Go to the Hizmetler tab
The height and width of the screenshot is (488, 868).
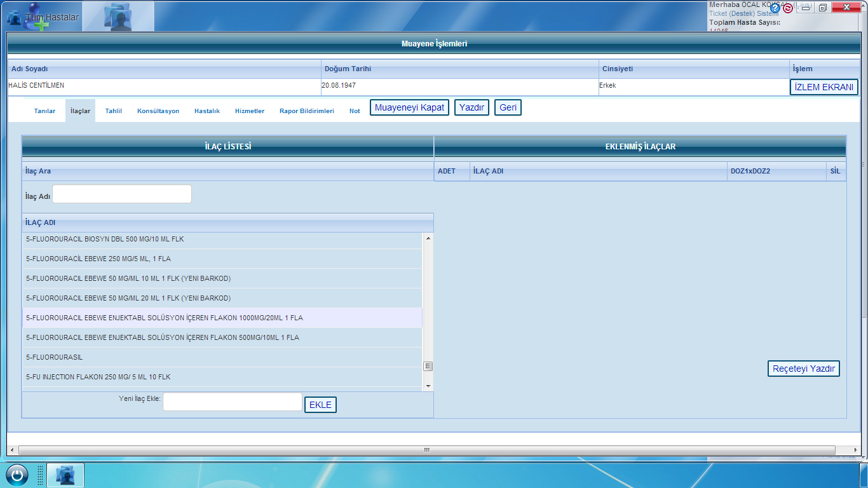[250, 111]
